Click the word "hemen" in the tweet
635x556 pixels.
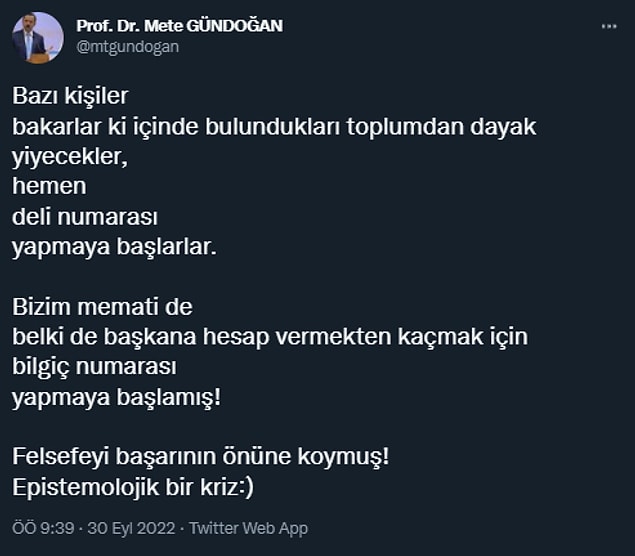pyautogui.click(x=49, y=186)
